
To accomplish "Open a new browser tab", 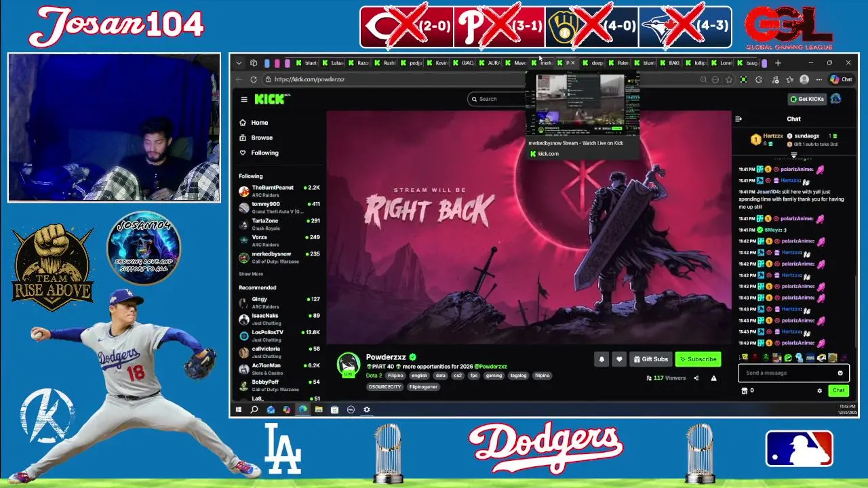I will [778, 63].
